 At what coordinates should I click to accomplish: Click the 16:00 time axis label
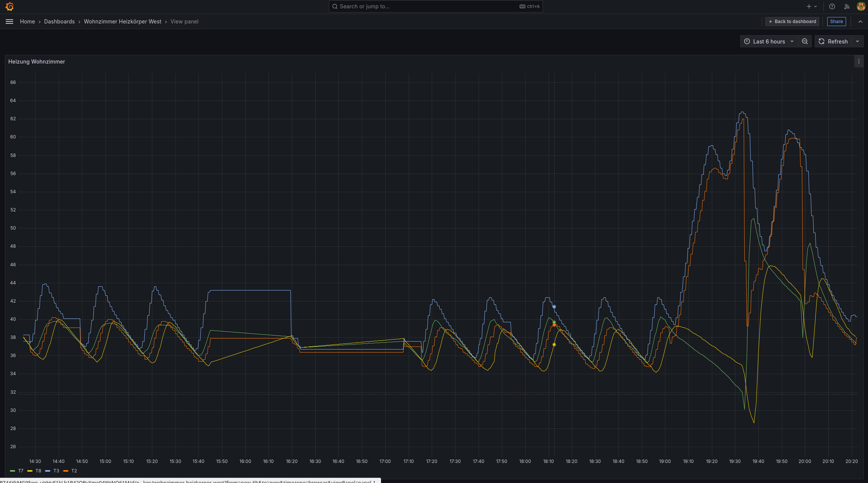click(x=245, y=461)
